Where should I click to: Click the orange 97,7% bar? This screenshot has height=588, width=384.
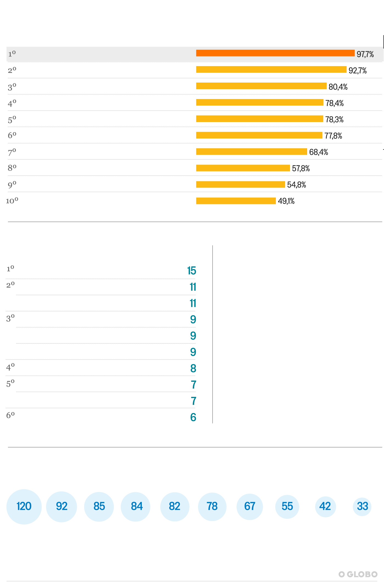pos(275,53)
